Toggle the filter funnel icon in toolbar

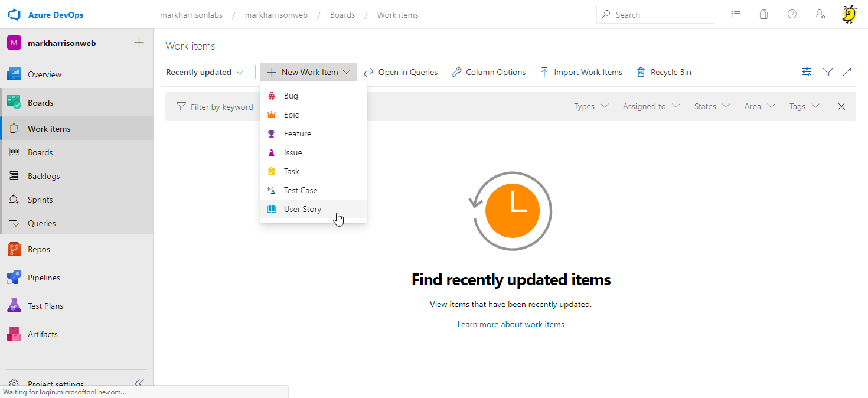click(828, 72)
